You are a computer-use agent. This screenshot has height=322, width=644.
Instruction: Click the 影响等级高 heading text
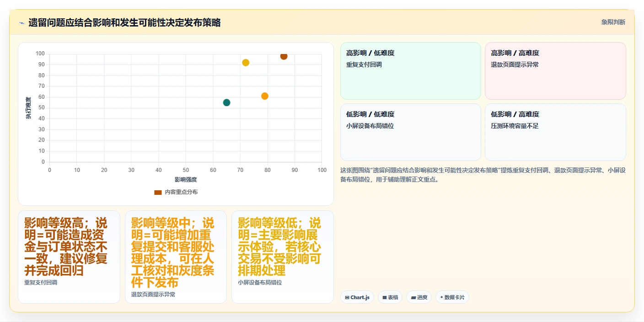tap(66, 247)
